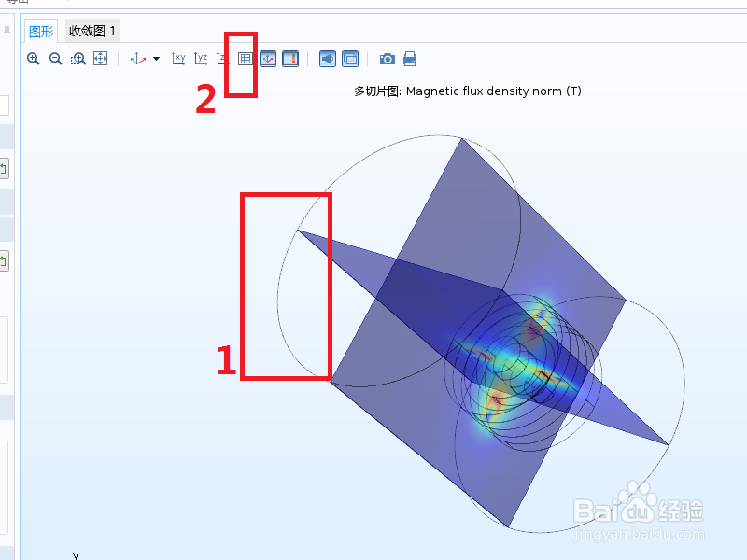This screenshot has width=747, height=560.
Task: Click the Zoom Extents icon
Action: click(x=100, y=59)
